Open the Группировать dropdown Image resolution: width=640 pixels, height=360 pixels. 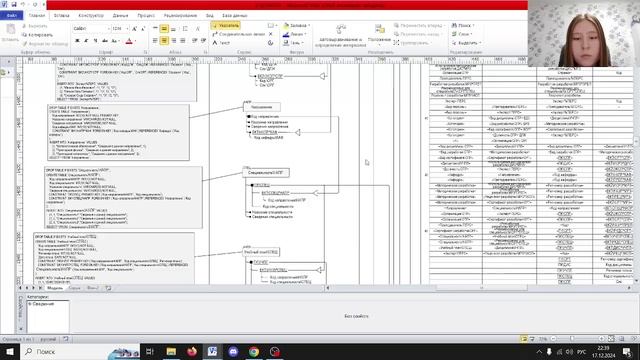click(412, 43)
